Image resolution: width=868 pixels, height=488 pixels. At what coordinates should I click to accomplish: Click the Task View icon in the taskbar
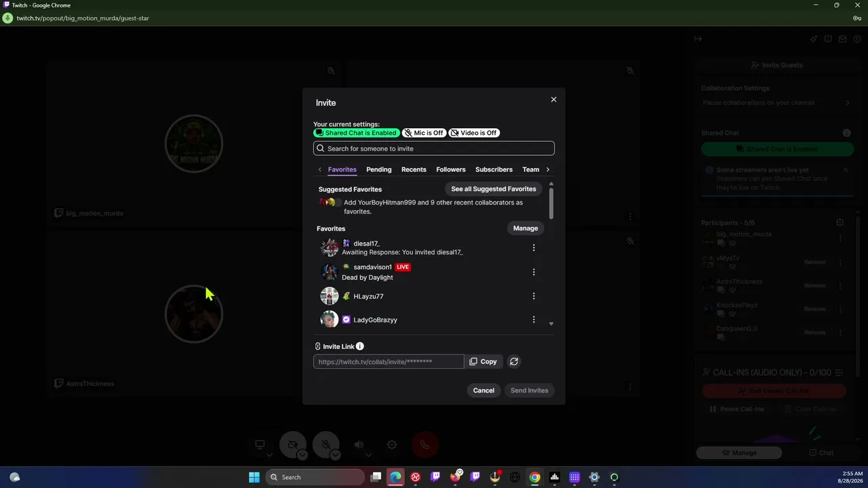click(x=376, y=477)
